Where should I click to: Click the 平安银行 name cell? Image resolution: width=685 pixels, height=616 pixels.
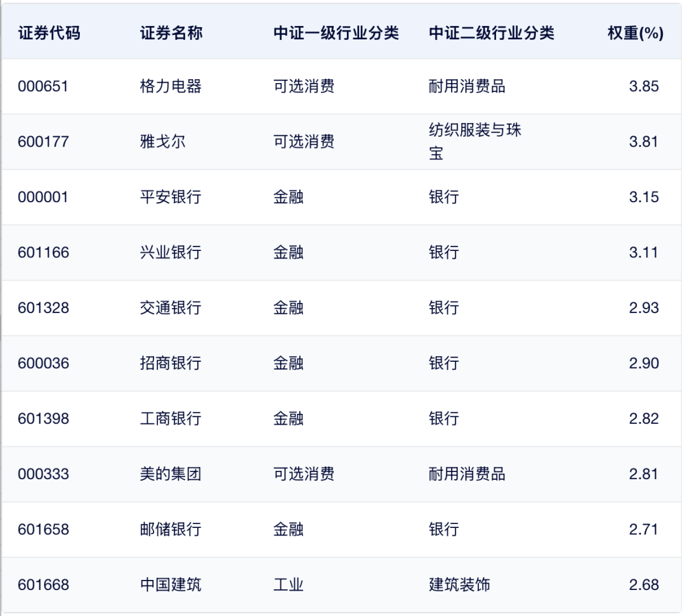[x=171, y=197]
